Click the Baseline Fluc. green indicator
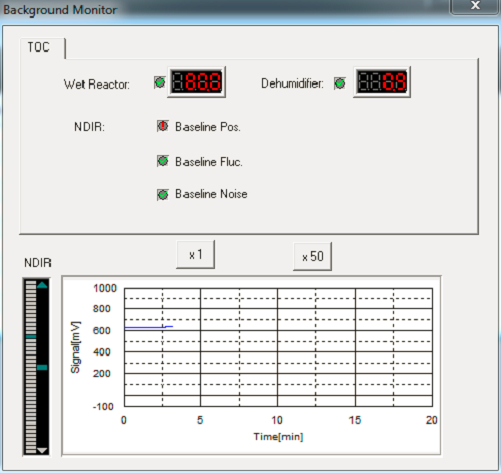Image resolution: width=501 pixels, height=473 pixels. tap(163, 161)
